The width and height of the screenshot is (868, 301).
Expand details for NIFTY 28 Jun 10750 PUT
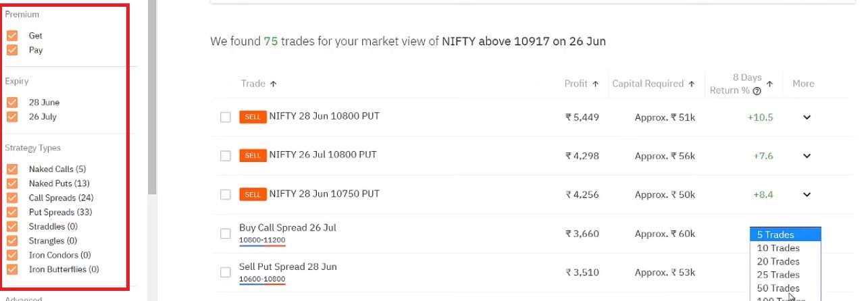(x=807, y=194)
